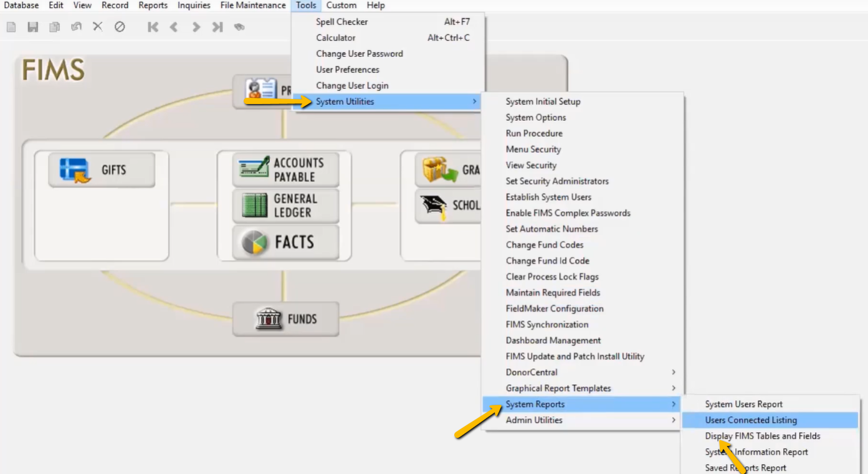Select Set Security Administrators
Image resolution: width=868 pixels, height=474 pixels.
pos(583,181)
